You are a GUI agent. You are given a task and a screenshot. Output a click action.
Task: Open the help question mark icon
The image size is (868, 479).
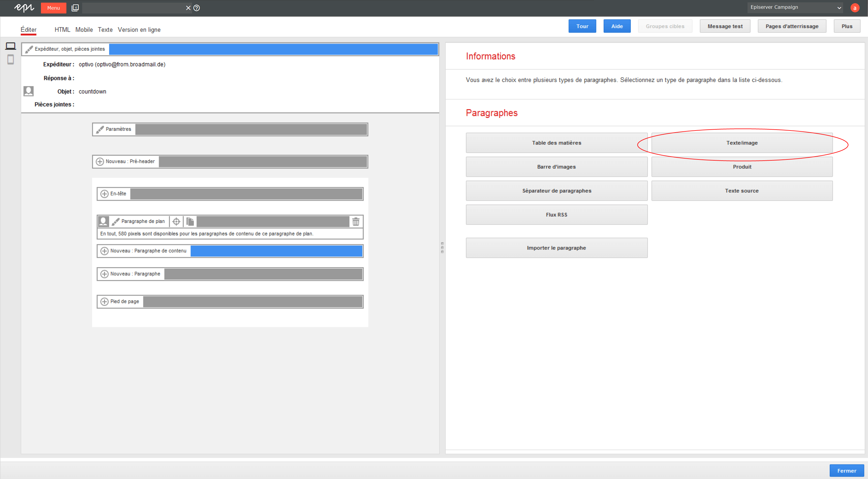point(197,8)
